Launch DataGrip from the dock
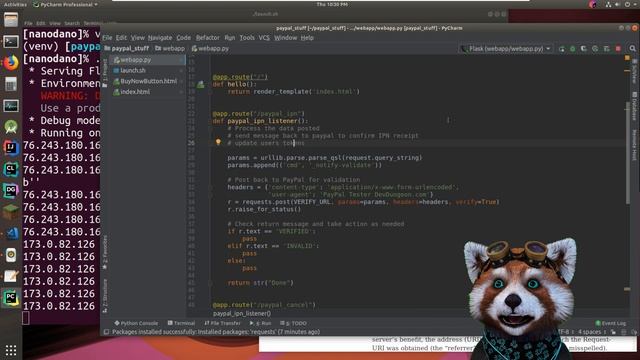640x360 pixels. click(x=11, y=191)
